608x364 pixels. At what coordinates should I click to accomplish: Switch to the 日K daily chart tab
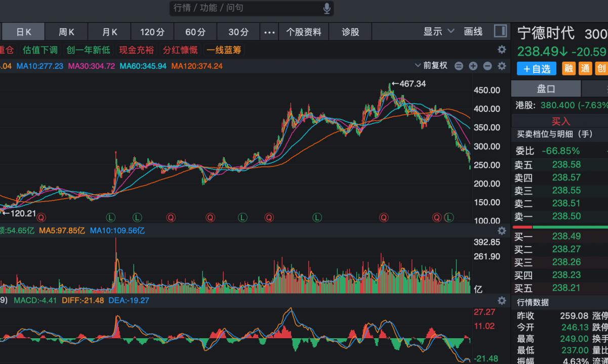24,32
